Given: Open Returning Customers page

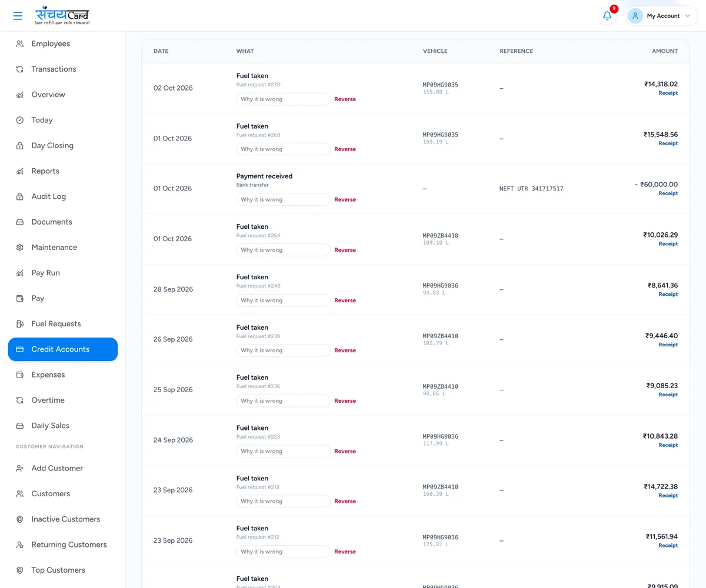Looking at the screenshot, I should pos(63,544).
